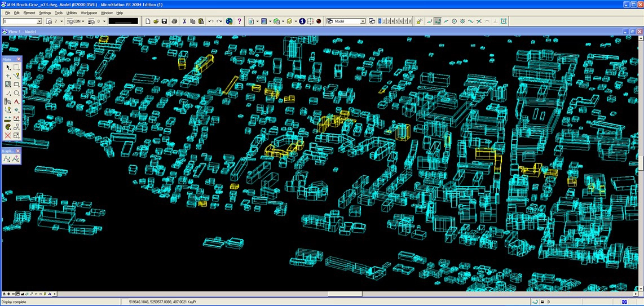Click the Save Design disk icon

coord(164,21)
